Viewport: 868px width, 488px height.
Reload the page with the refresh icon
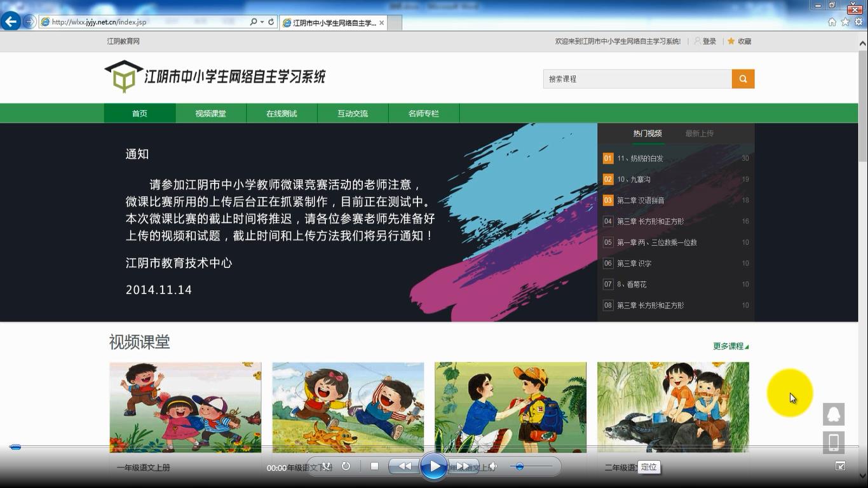click(271, 22)
